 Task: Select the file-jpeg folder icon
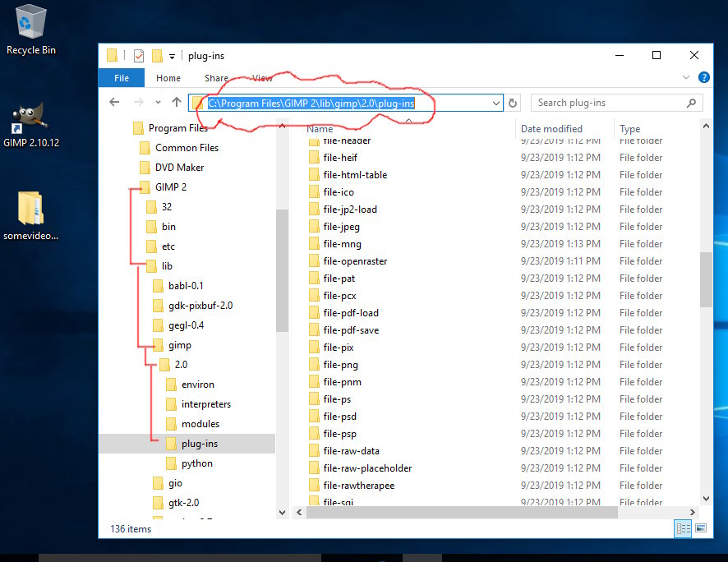pos(314,227)
